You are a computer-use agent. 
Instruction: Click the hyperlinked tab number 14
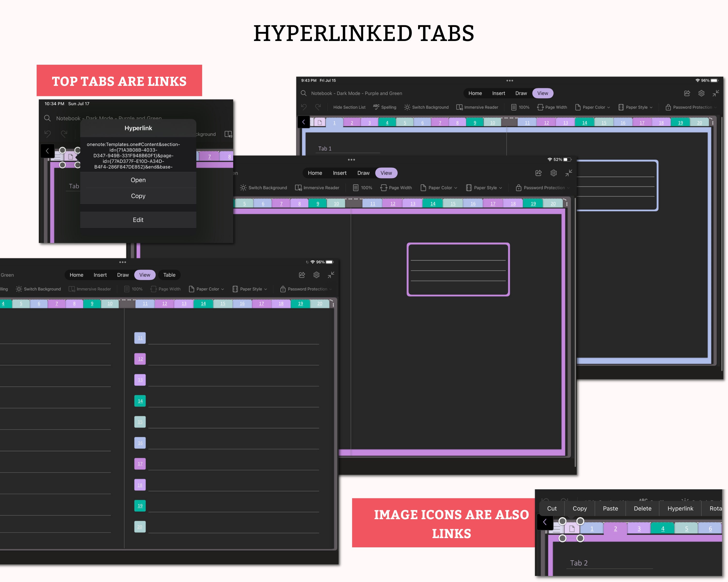584,122
